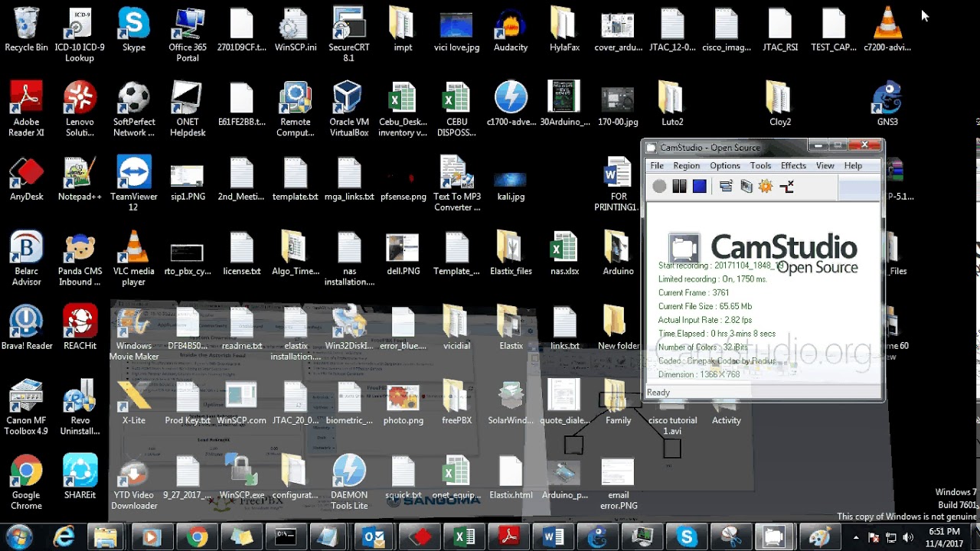
Task: Select the Skype desktop shortcut
Action: tap(134, 30)
